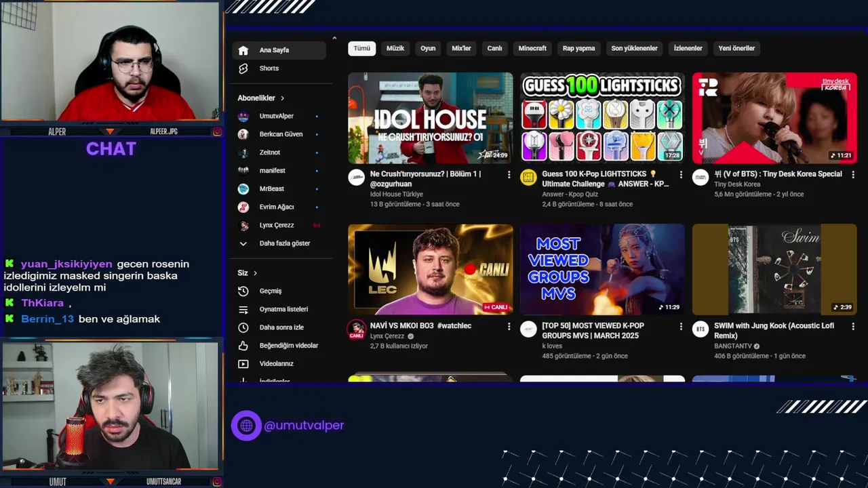
Task: Click the video title Ne Crush'tırıyorsunuz Bölüm 1
Action: (426, 179)
